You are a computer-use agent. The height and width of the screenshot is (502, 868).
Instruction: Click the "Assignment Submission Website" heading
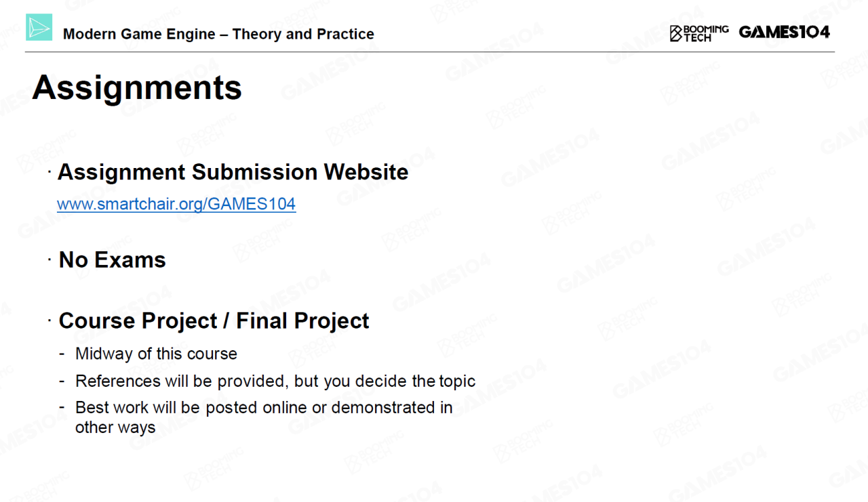(x=233, y=172)
